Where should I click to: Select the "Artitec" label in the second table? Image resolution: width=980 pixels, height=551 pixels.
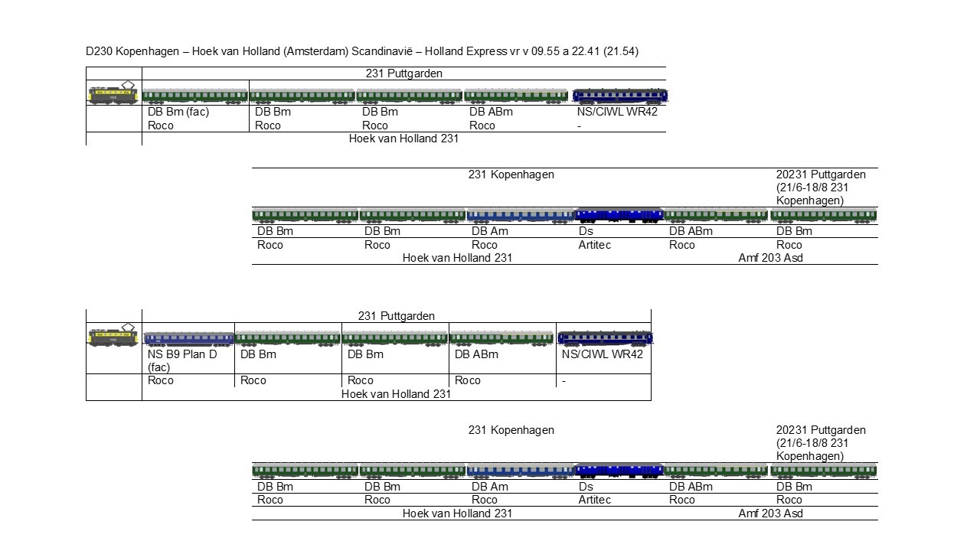pyautogui.click(x=595, y=245)
